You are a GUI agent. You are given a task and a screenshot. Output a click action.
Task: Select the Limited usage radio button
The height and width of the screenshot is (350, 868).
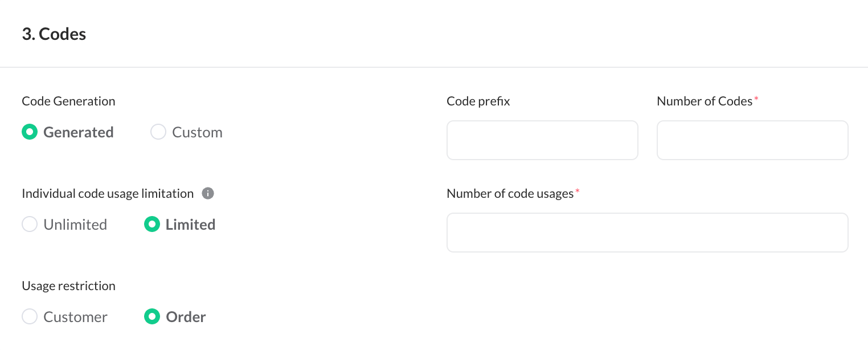[x=152, y=225]
